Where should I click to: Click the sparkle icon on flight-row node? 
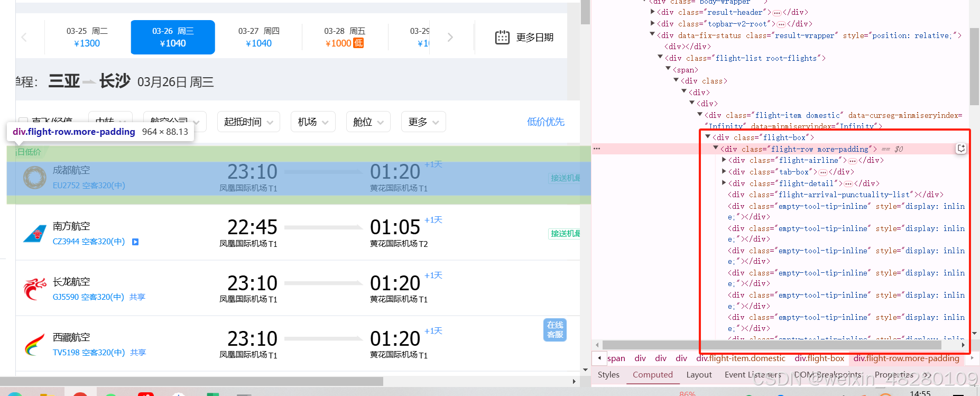pos(961,149)
